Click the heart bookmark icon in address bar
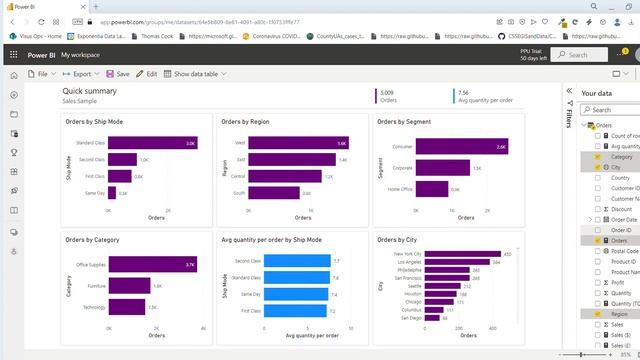The height and width of the screenshot is (360, 640). (x=545, y=22)
